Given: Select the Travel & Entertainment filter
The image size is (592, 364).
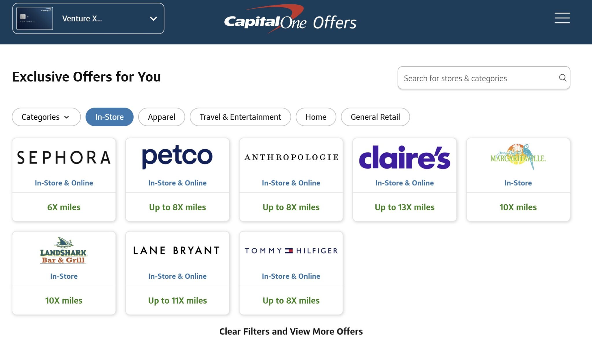Looking at the screenshot, I should (240, 117).
